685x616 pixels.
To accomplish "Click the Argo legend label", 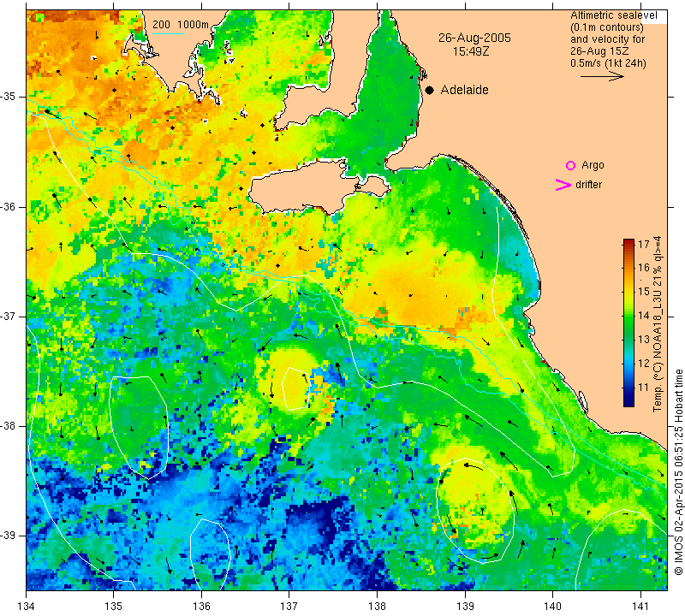I will [x=593, y=165].
